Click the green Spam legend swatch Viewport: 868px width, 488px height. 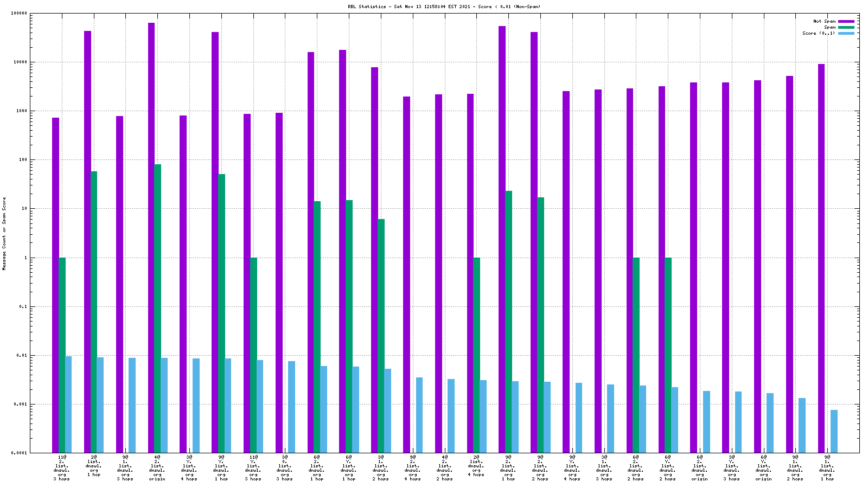click(846, 27)
